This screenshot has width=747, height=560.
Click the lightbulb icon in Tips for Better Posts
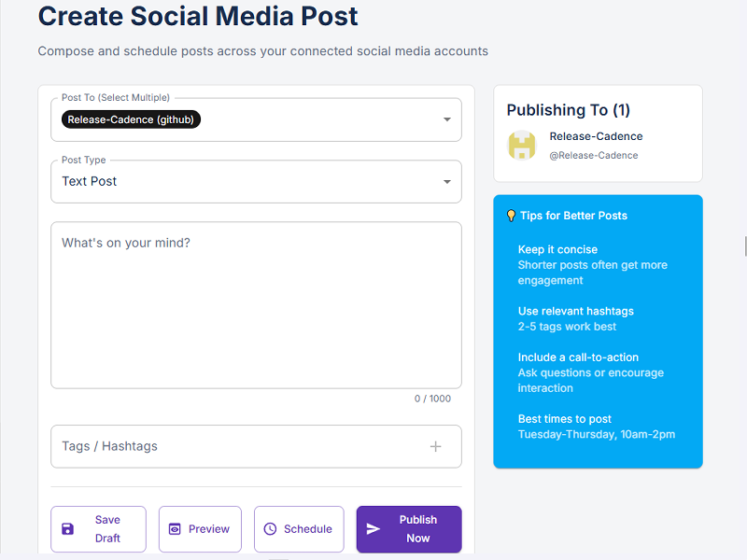(x=509, y=215)
